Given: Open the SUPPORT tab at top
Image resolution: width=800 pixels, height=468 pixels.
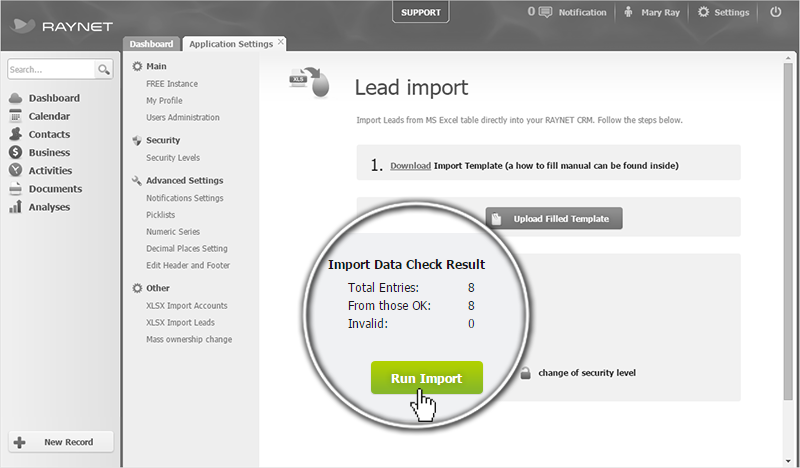Looking at the screenshot, I should click(x=420, y=12).
